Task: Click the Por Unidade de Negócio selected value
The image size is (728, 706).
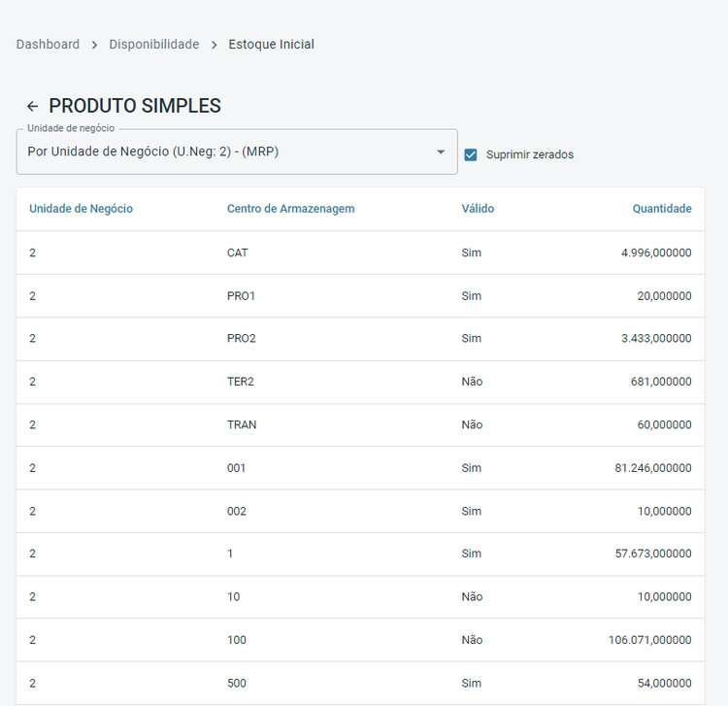Action: coord(153,151)
